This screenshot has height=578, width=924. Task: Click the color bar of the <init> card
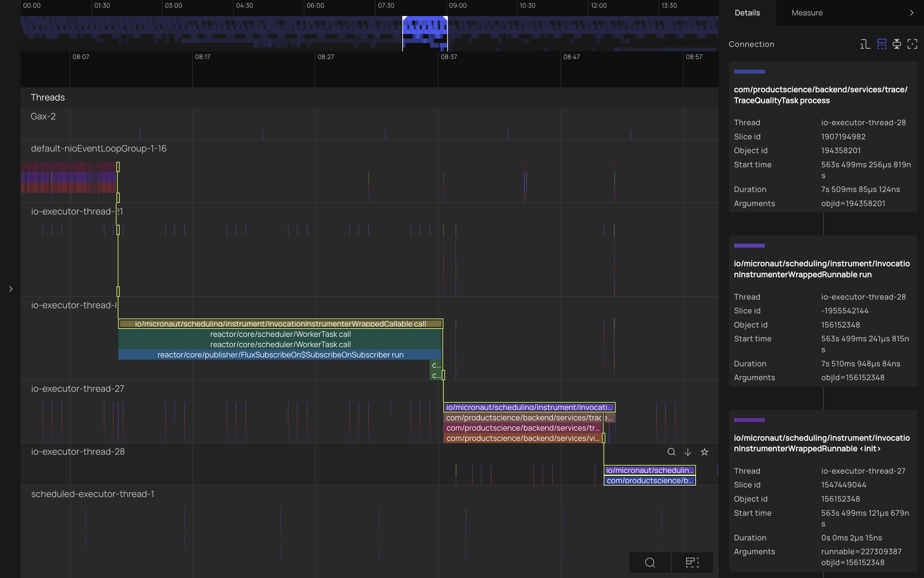point(749,420)
